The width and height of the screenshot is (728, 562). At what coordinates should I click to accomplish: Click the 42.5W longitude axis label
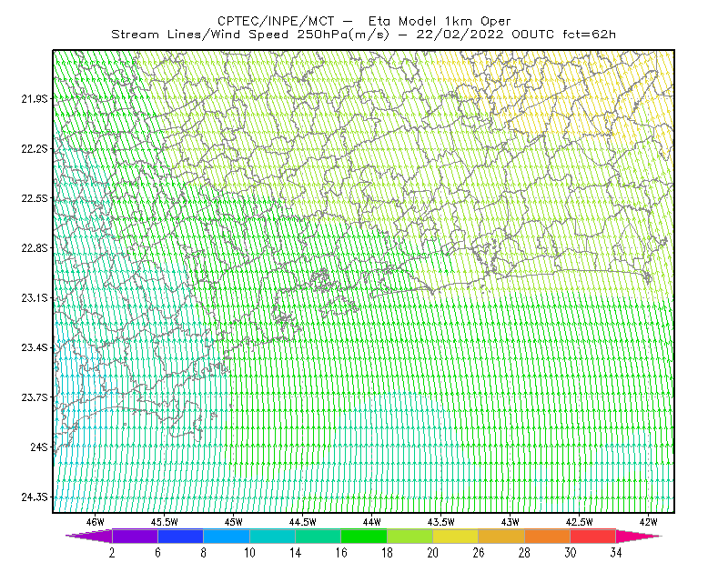(x=580, y=522)
